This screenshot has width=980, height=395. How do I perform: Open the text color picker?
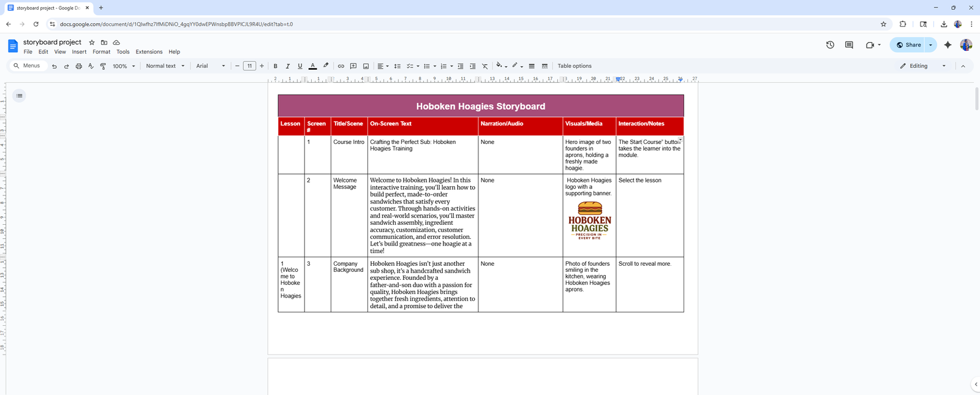312,66
